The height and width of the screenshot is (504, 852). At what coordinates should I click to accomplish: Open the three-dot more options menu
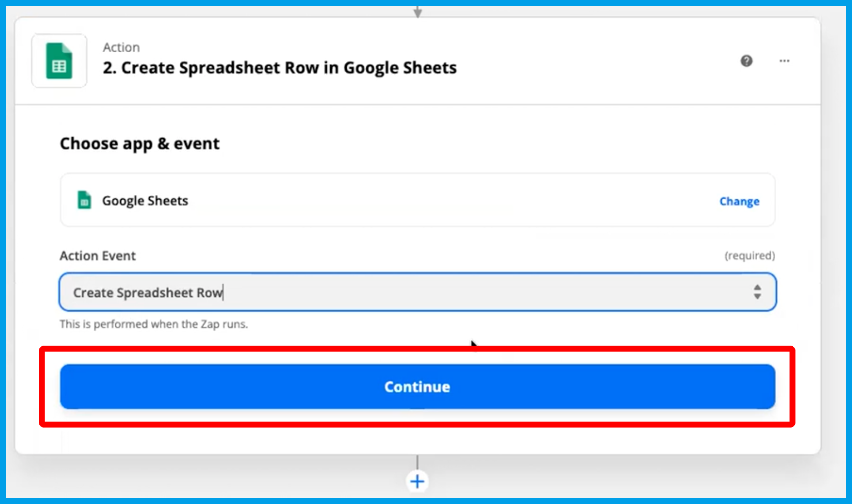pos(784,61)
